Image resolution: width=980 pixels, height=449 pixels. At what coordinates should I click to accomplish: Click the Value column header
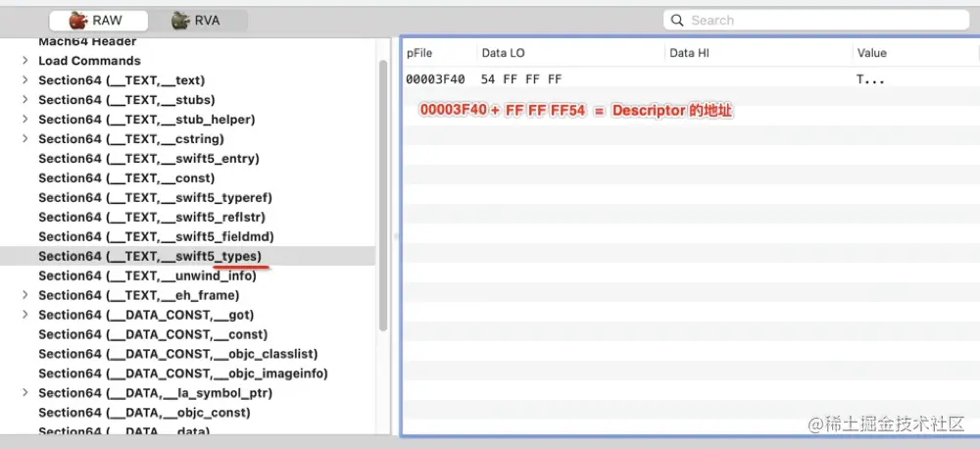(915, 53)
